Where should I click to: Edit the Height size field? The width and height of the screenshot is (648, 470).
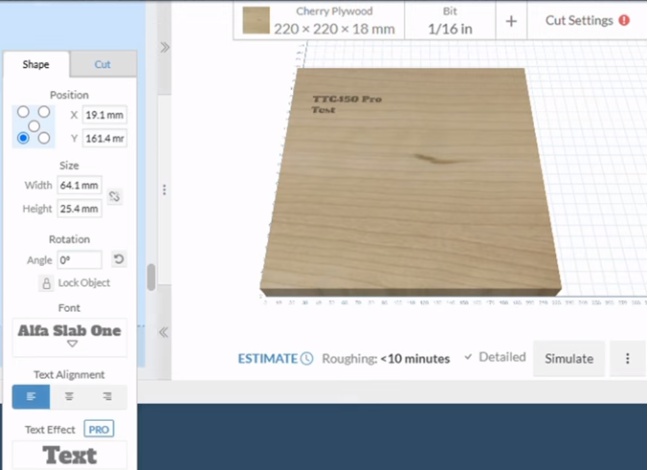click(x=79, y=209)
